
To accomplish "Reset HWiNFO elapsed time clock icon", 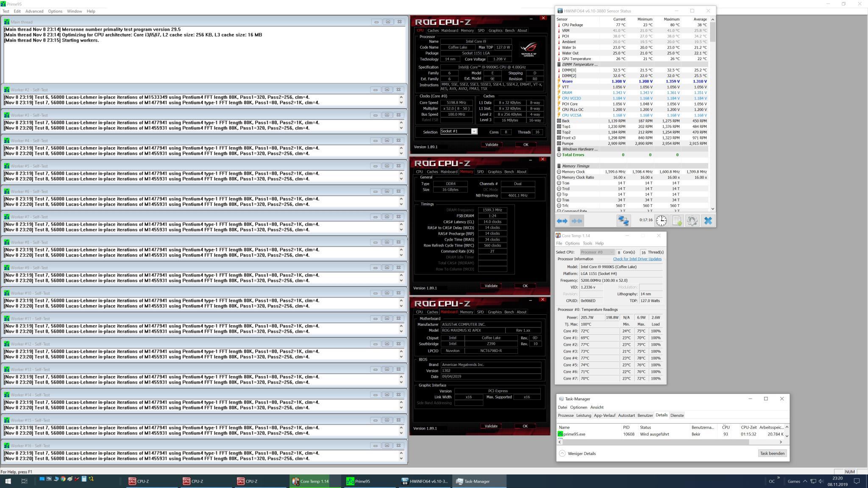I will (x=661, y=221).
